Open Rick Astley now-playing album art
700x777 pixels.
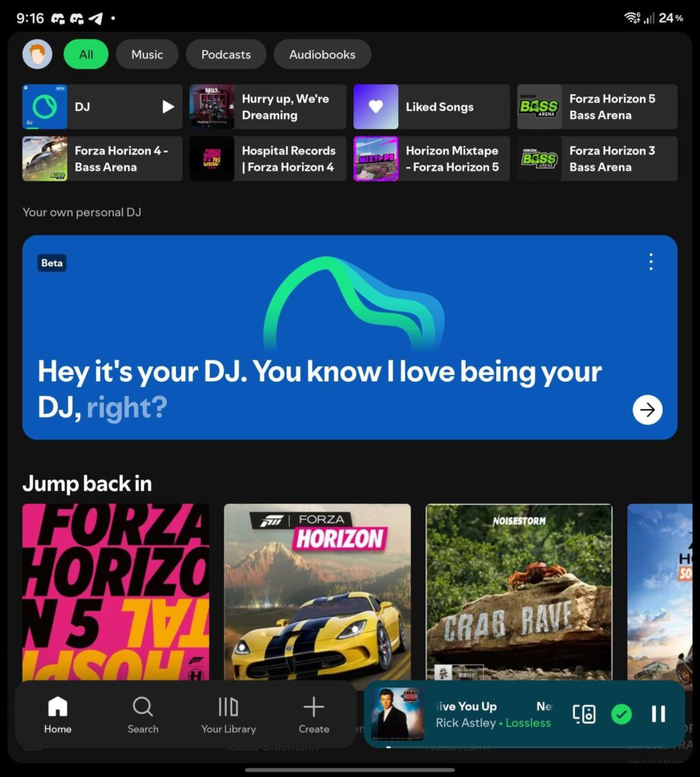coord(398,713)
